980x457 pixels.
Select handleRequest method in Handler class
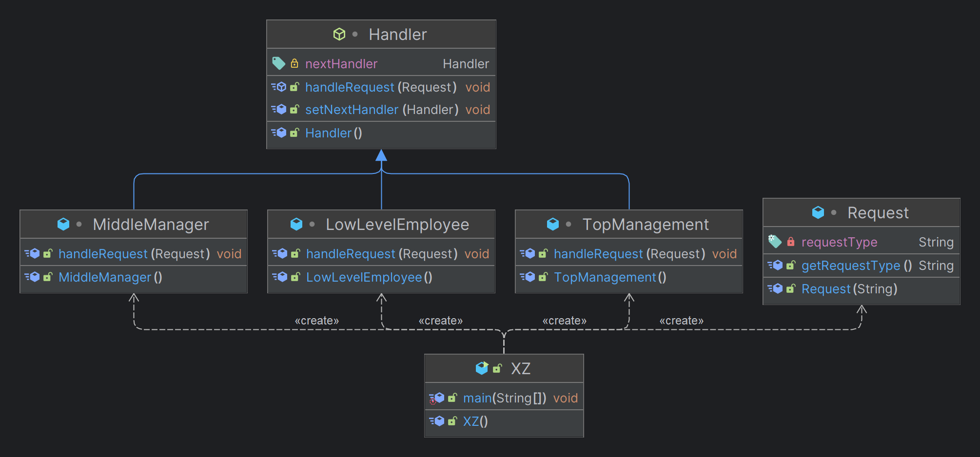(x=381, y=87)
